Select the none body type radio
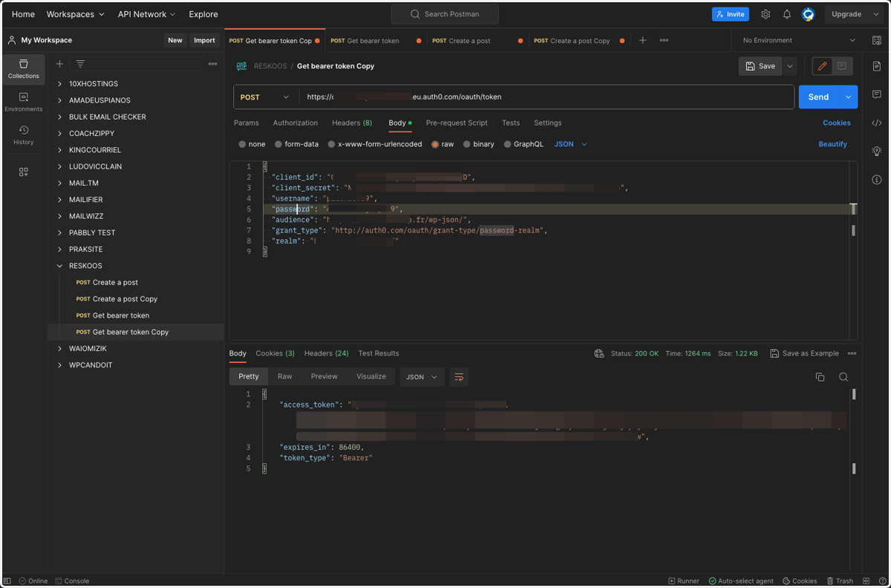This screenshot has width=891, height=588. tap(242, 145)
